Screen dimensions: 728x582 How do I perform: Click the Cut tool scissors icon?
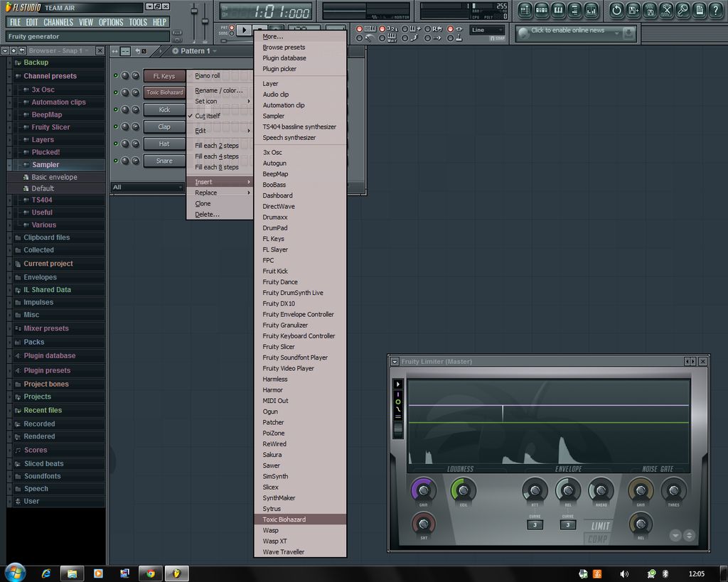(667, 11)
